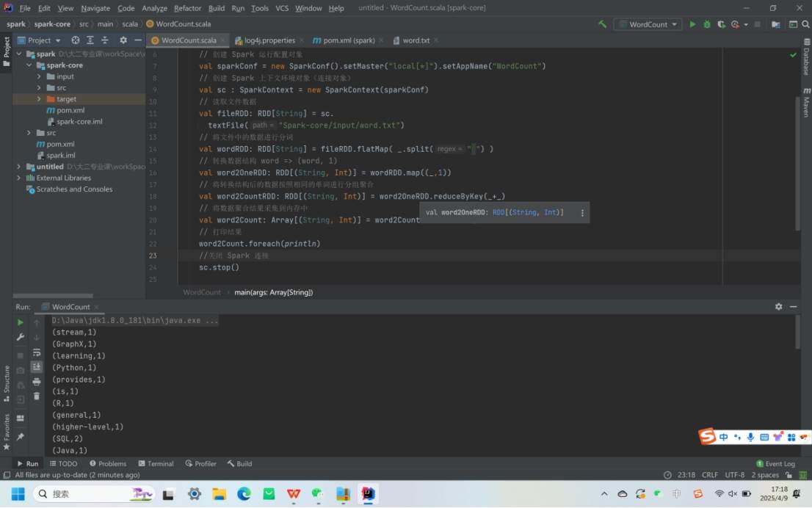
Task: Hide the Run panel with minus icon
Action: [794, 307]
